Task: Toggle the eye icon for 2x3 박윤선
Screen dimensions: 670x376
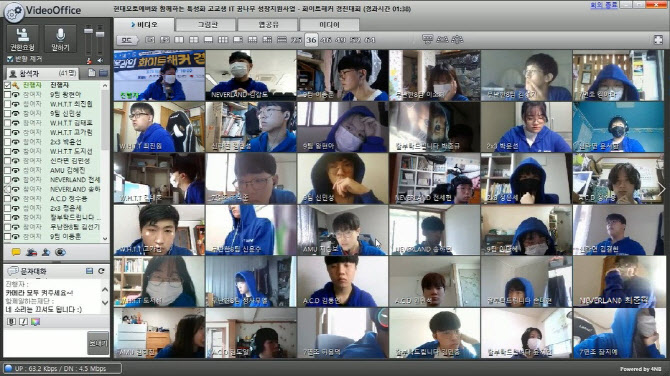Action: pos(16,142)
